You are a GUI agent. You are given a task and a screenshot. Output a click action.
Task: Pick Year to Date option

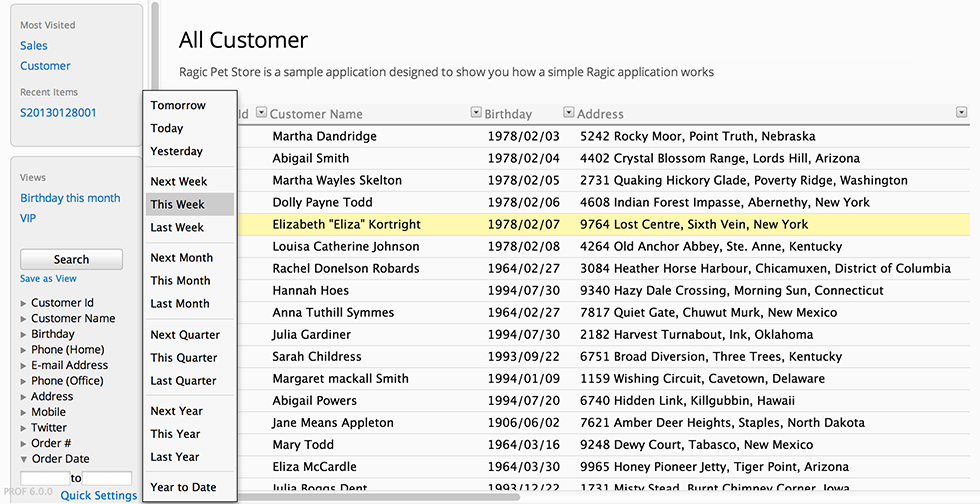(x=183, y=487)
